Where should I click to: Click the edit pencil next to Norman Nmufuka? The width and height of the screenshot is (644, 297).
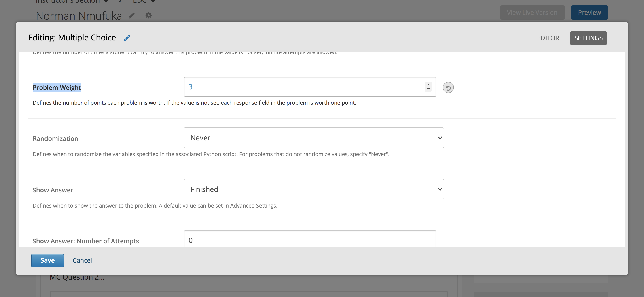(x=131, y=16)
